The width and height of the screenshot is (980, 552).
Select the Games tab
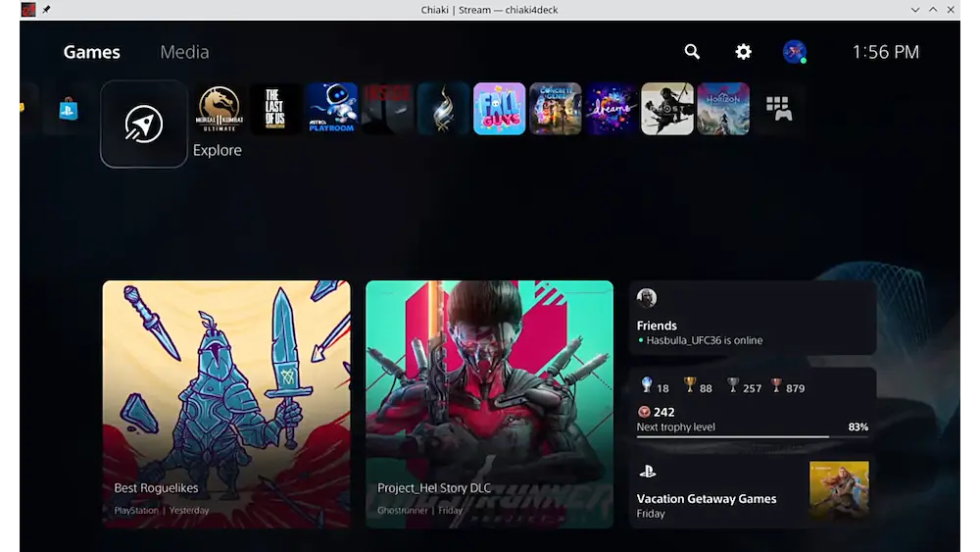[92, 52]
